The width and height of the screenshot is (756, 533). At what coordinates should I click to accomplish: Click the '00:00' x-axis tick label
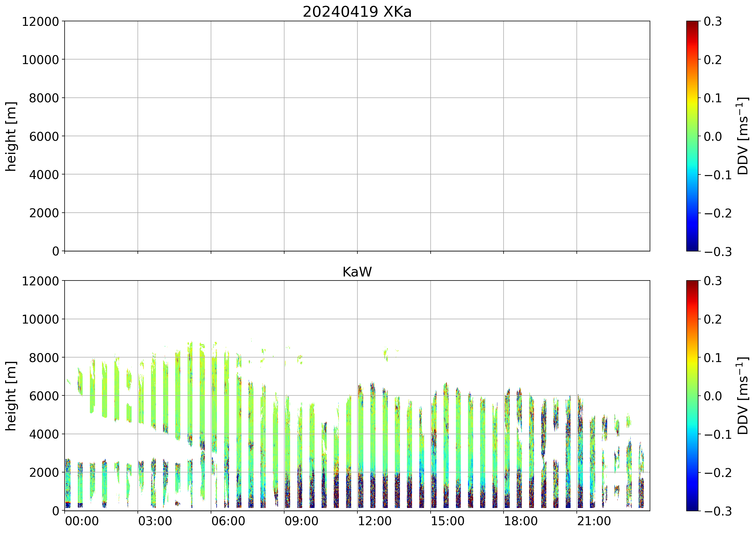(x=82, y=521)
